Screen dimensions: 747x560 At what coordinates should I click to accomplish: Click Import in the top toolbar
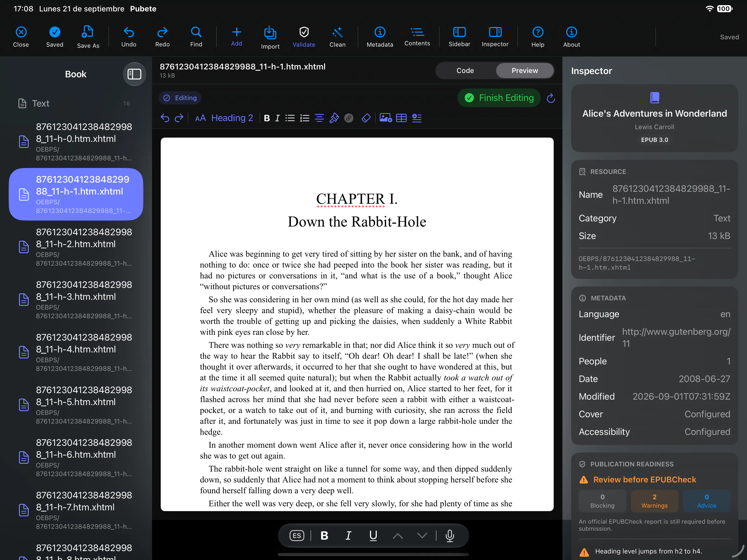click(270, 37)
